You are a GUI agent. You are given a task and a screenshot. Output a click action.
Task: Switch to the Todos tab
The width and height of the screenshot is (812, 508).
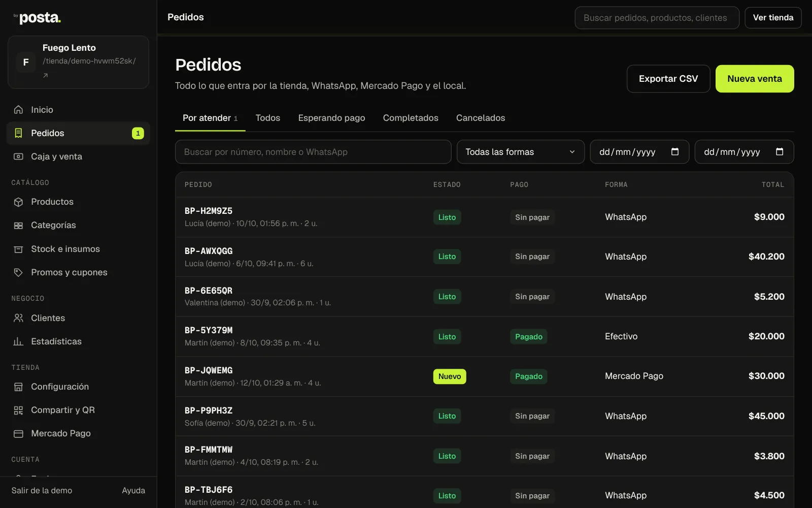pyautogui.click(x=268, y=118)
